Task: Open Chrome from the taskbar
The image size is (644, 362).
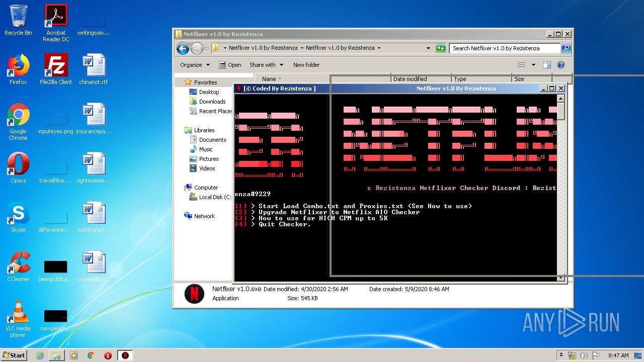Action: point(91,355)
